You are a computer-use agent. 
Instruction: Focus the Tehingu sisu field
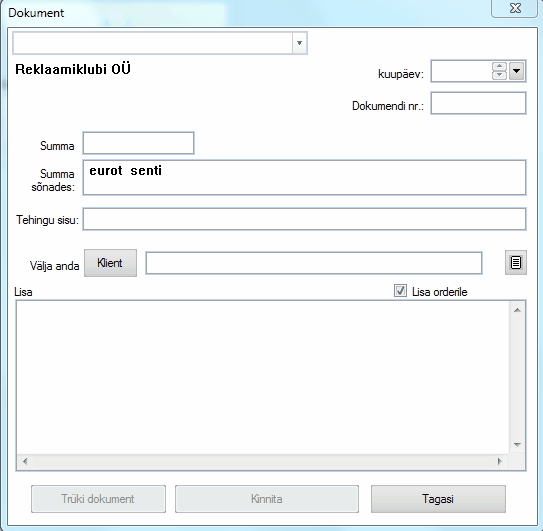[x=304, y=219]
